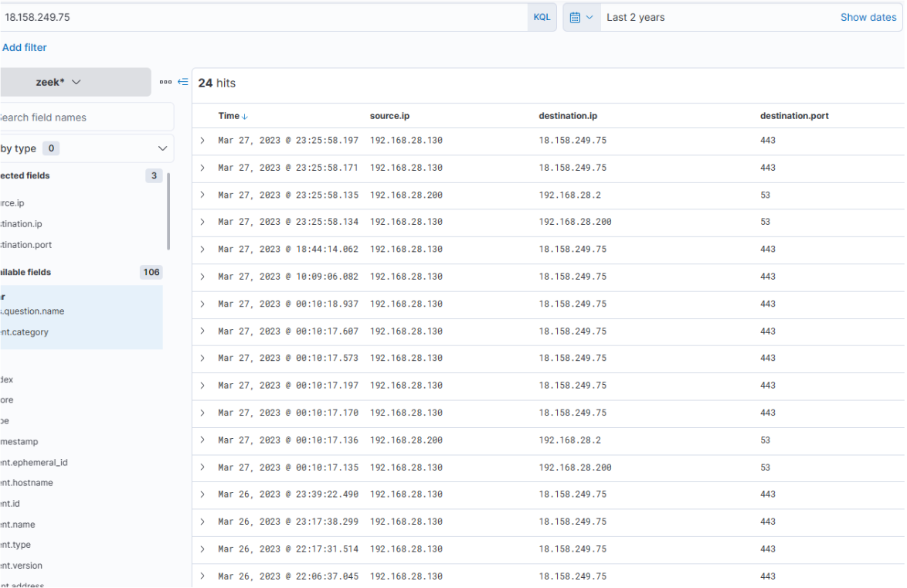Click the sidebar fields list scrollbar
The width and height of the screenshot is (907, 588).
pos(168,211)
